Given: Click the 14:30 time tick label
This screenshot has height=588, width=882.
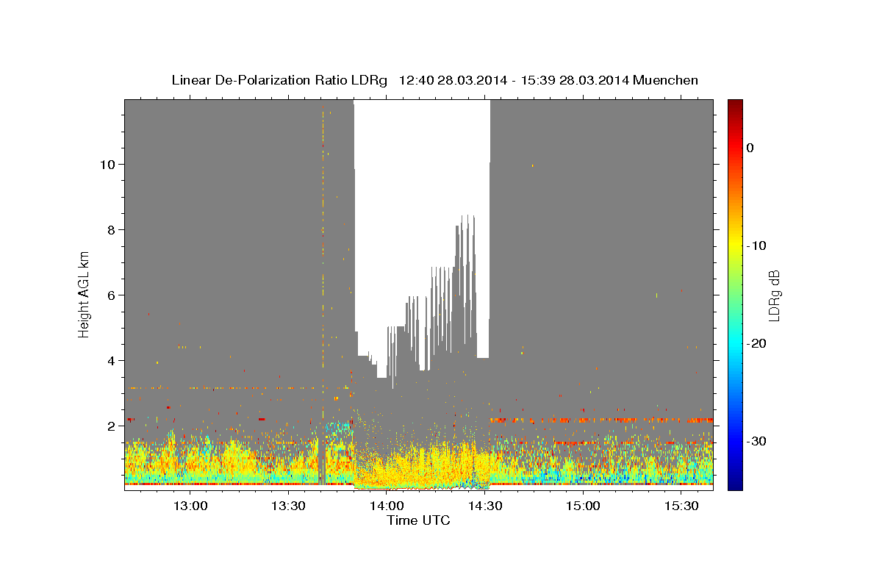Looking at the screenshot, I should [x=485, y=506].
